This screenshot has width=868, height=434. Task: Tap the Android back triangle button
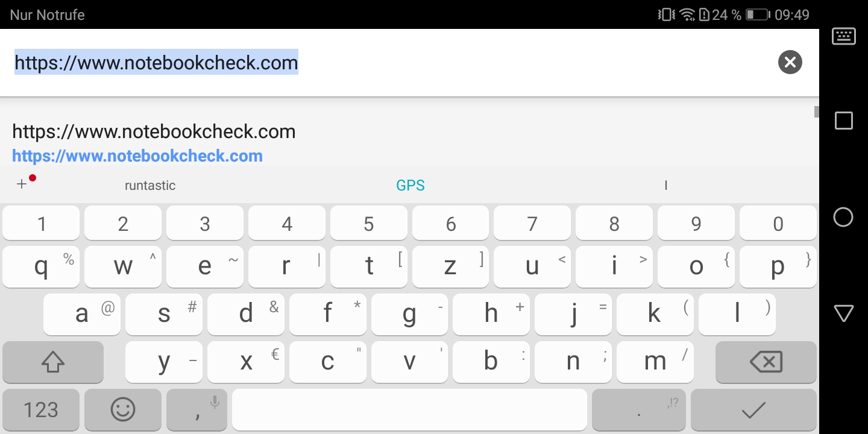click(843, 313)
